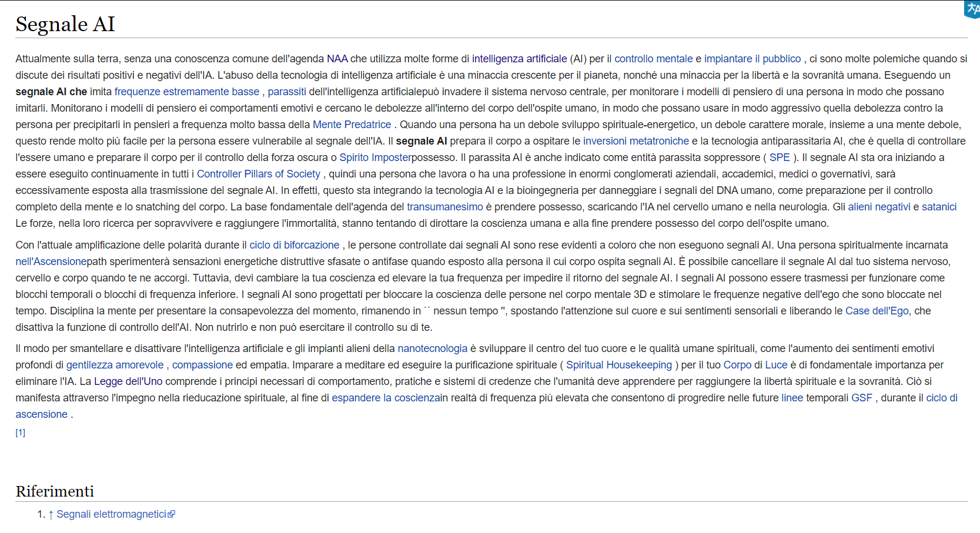This screenshot has height=533, width=980.
Task: Open Segnali elettromagnetici reference link
Action: point(111,514)
